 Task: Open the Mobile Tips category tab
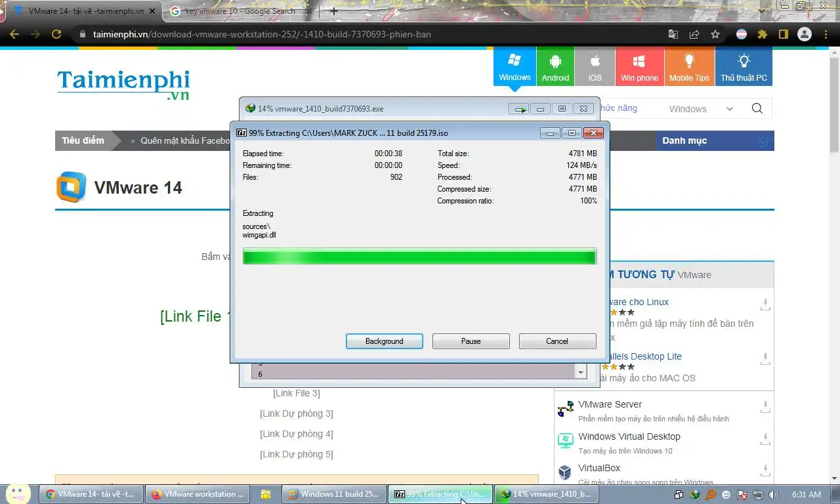pyautogui.click(x=689, y=67)
